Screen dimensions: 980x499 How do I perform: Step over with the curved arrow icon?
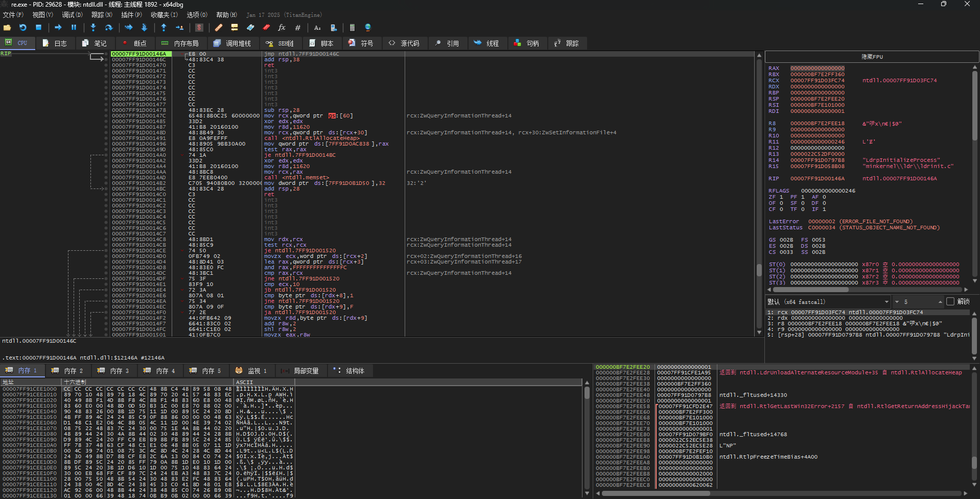point(109,28)
